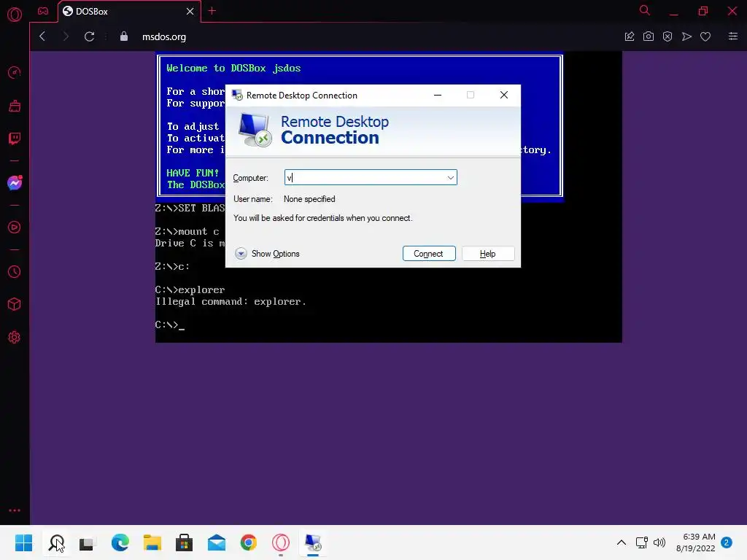Open Task View on the taskbar
This screenshot has width=747, height=560.
tap(88, 542)
